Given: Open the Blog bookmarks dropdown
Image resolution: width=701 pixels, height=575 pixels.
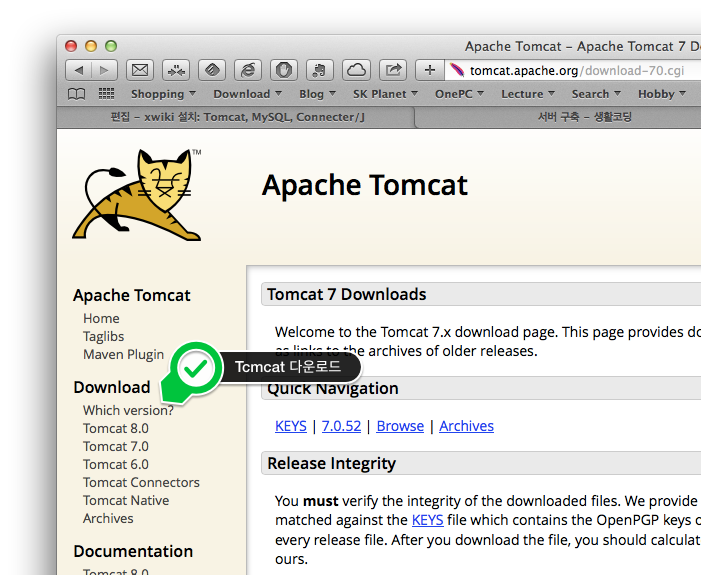Looking at the screenshot, I should pos(317,94).
